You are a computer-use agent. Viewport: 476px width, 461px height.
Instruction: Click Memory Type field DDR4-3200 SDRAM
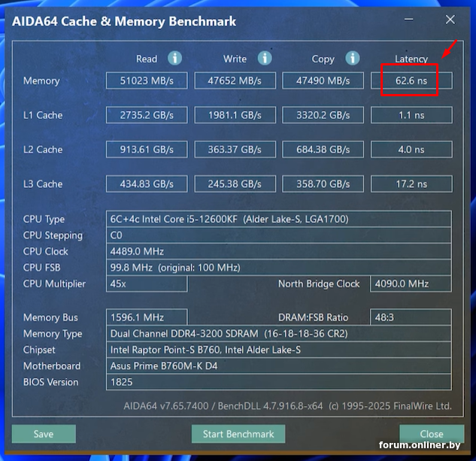(x=279, y=333)
